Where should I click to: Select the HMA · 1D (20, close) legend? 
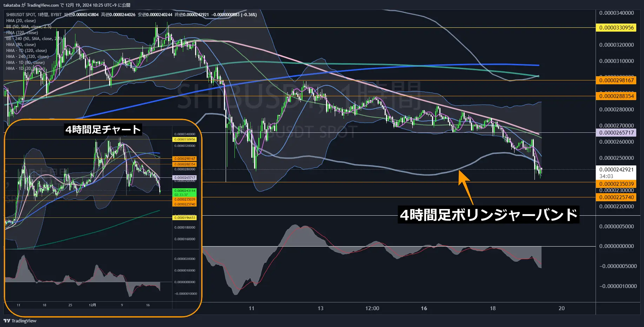25,68
